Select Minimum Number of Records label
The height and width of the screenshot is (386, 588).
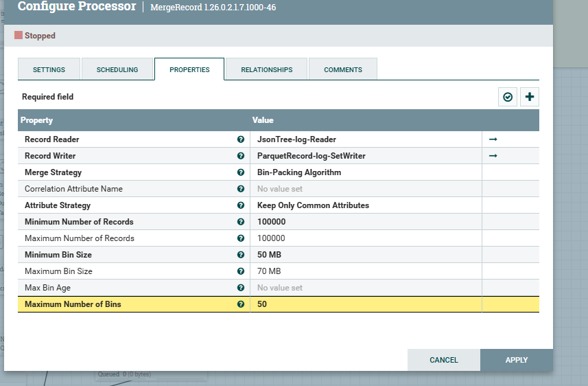click(79, 222)
